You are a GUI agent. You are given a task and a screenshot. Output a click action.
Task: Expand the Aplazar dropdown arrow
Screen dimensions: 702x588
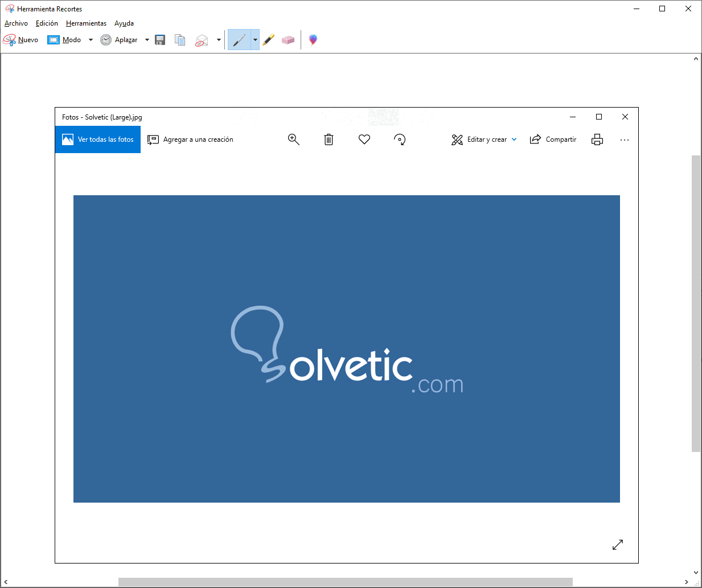pyautogui.click(x=147, y=40)
